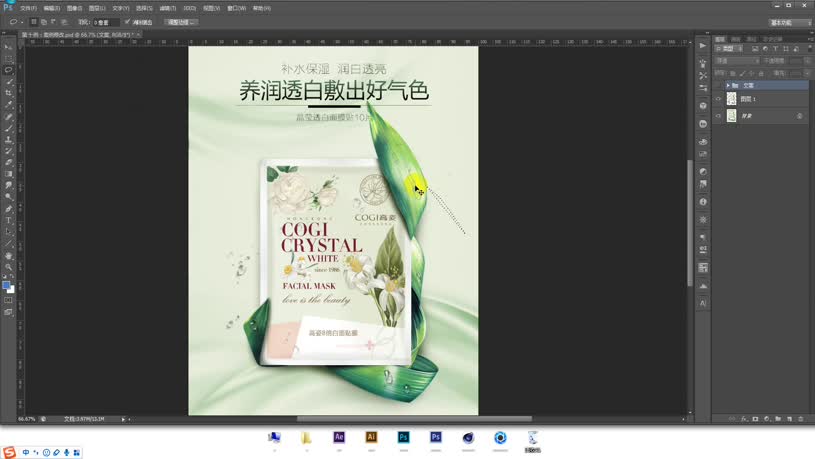Open the Layer menu 图层(L)
Viewport: 815px width, 459px height.
97,8
